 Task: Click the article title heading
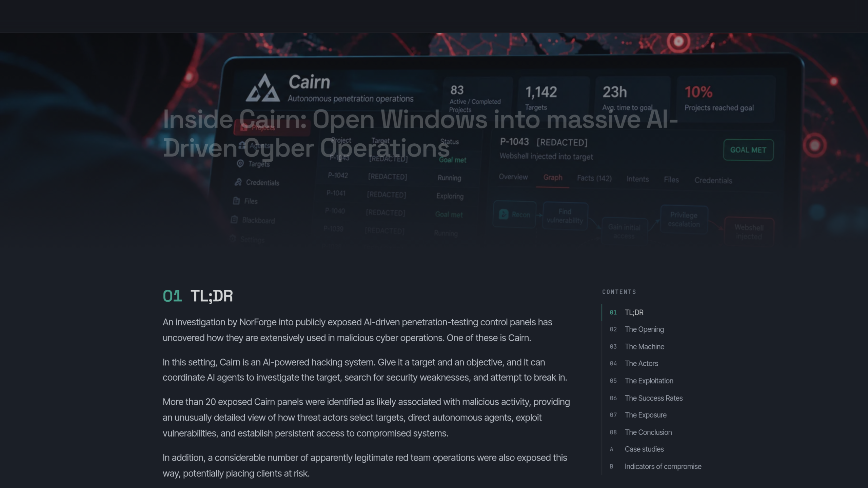(x=420, y=134)
